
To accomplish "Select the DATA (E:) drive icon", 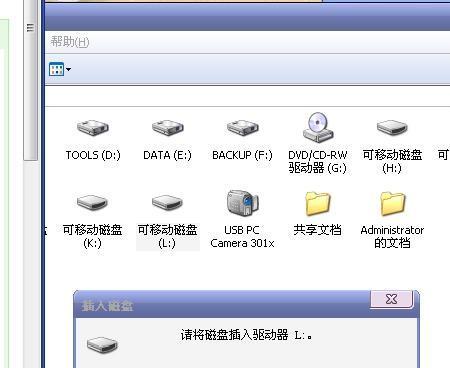I will point(168,128).
